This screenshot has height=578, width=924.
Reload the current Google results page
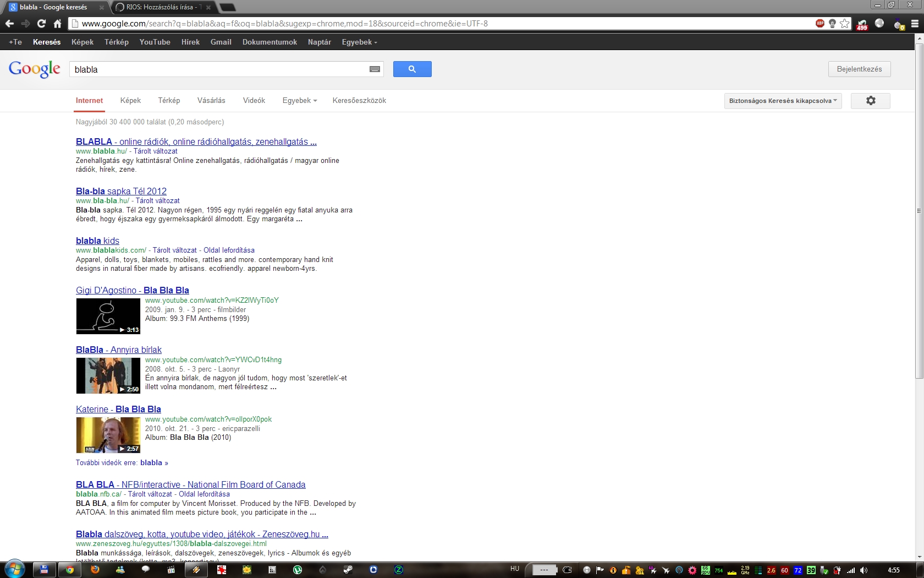(41, 24)
